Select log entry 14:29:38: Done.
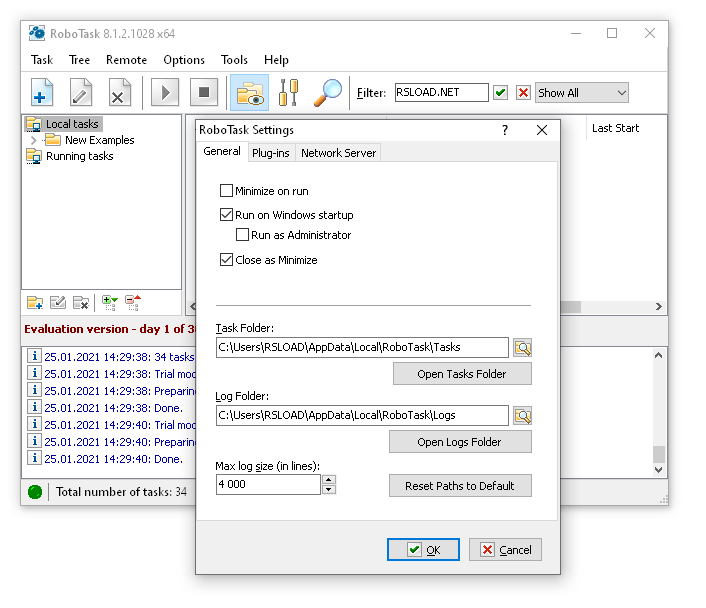This screenshot has height=608, width=706. click(113, 408)
